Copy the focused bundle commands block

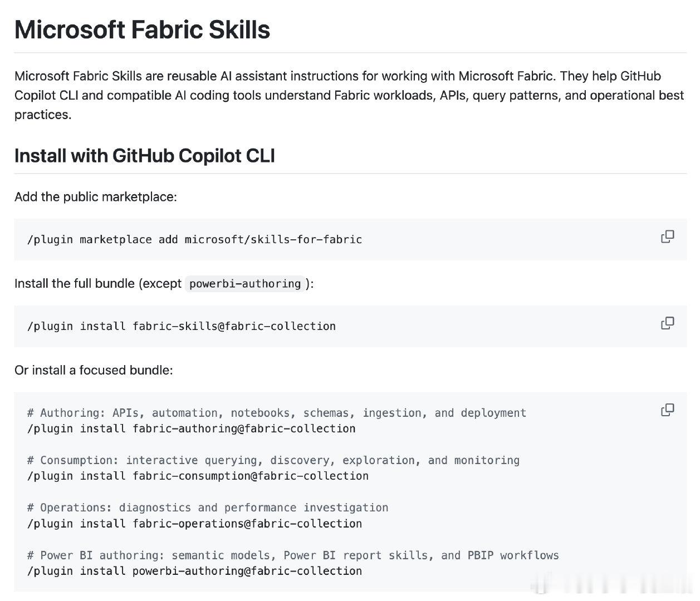[x=667, y=410]
